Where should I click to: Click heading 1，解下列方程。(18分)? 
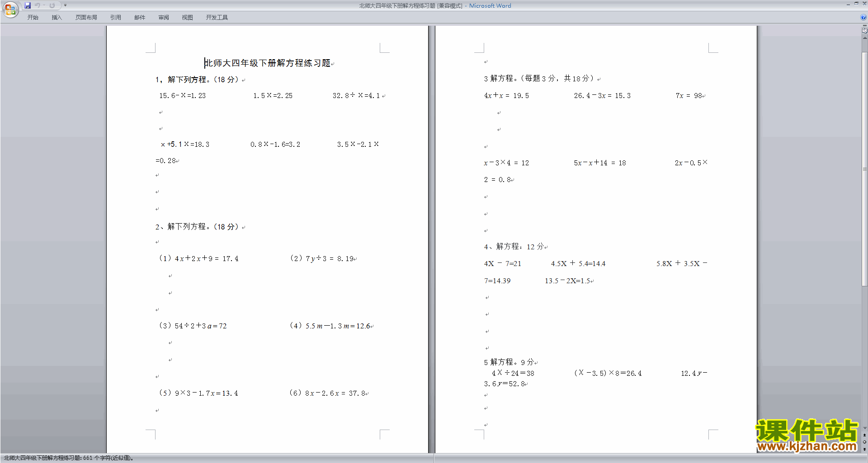(197, 80)
